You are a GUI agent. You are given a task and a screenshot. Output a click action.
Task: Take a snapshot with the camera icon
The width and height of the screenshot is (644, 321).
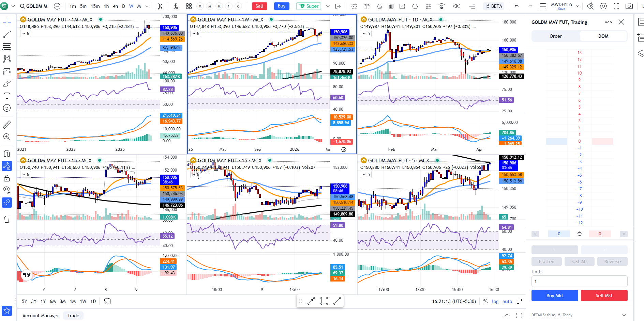point(629,6)
